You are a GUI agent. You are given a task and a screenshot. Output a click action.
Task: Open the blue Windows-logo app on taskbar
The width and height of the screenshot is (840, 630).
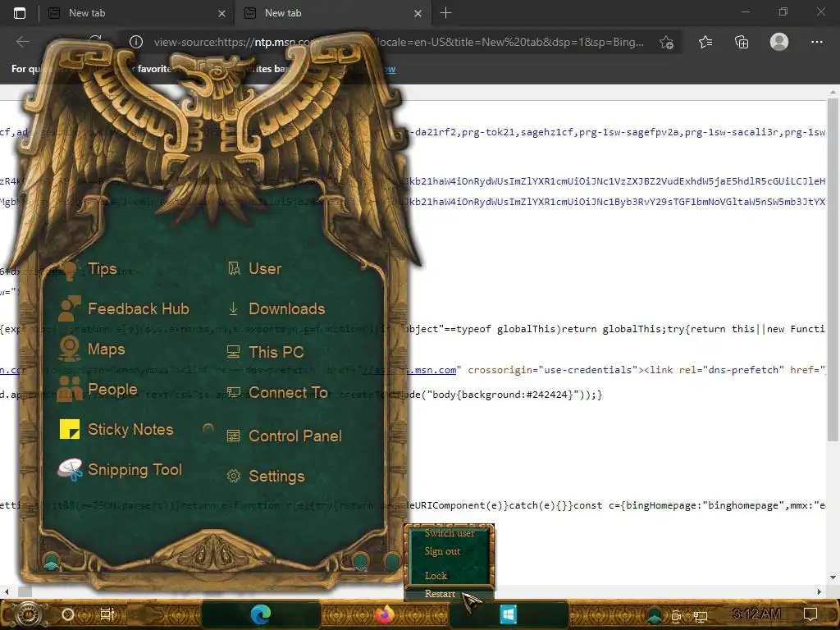click(x=509, y=614)
